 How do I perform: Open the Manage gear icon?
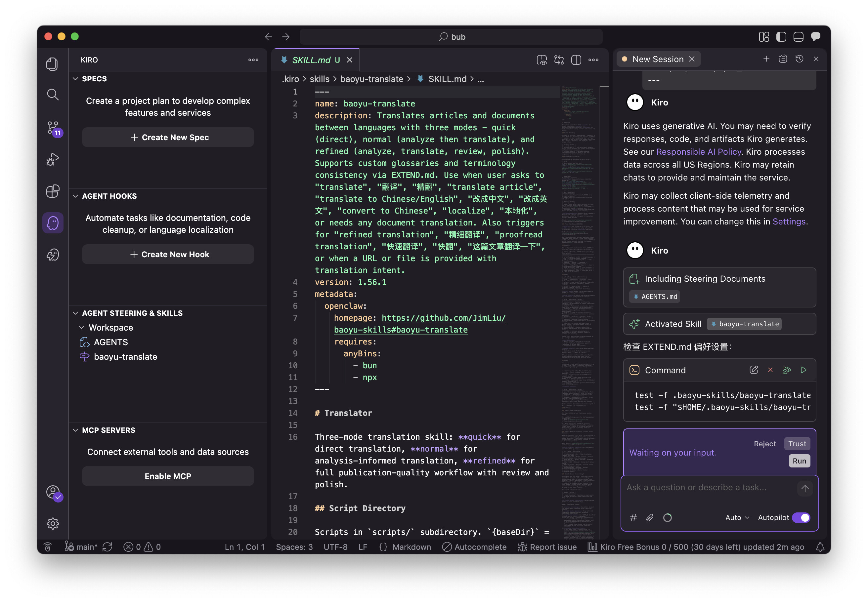[x=53, y=523]
